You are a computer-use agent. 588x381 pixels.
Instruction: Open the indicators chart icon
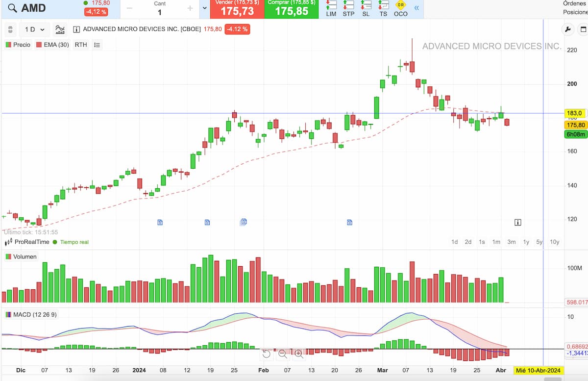click(x=60, y=29)
